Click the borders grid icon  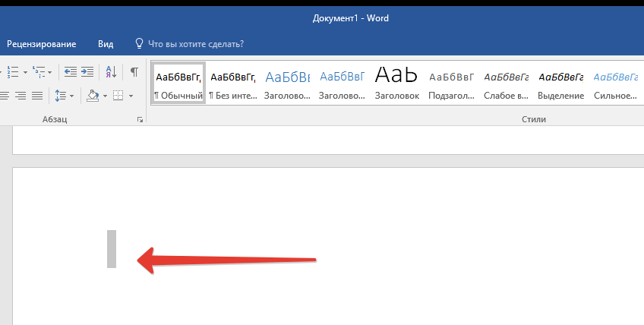tap(118, 96)
